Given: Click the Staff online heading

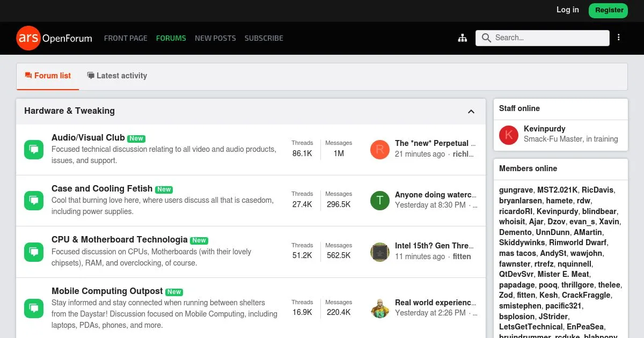Looking at the screenshot, I should point(519,108).
